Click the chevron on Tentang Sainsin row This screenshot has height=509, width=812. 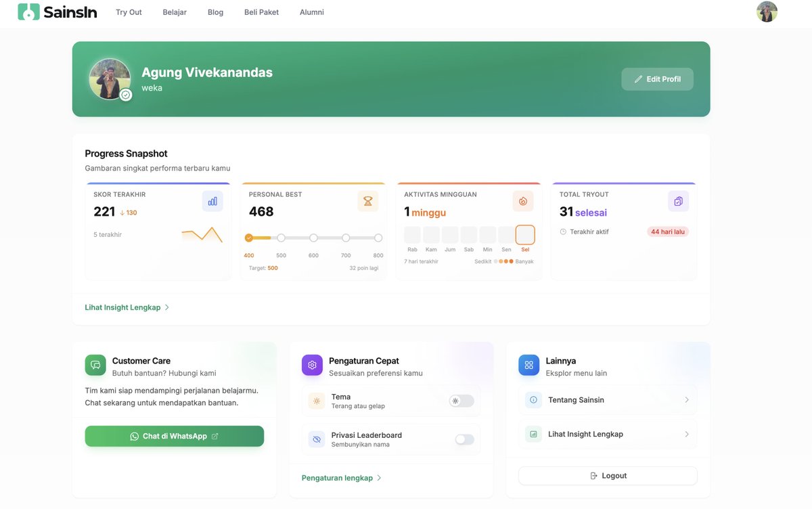[x=686, y=400]
